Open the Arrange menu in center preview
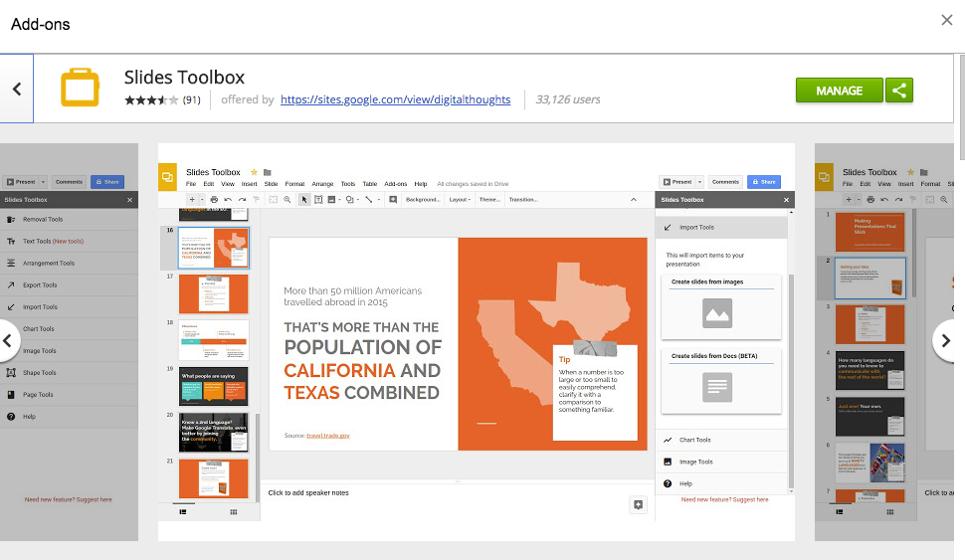965x560 pixels. coord(322,184)
